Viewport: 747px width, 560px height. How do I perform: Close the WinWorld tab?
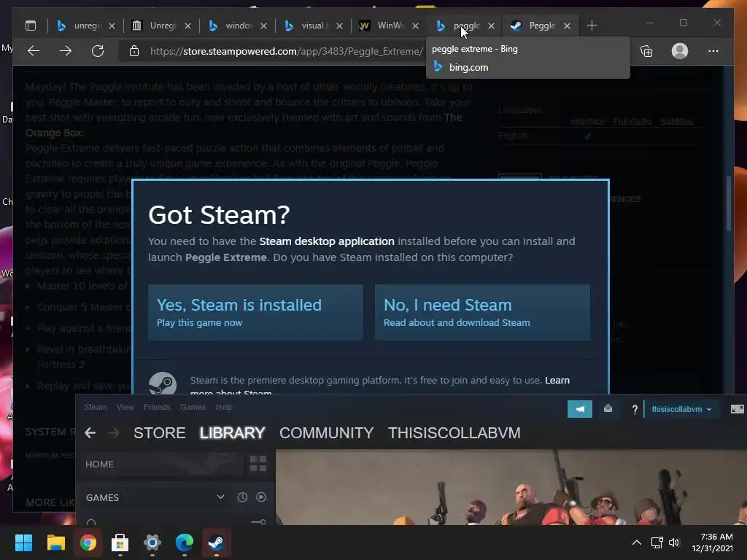point(415,26)
